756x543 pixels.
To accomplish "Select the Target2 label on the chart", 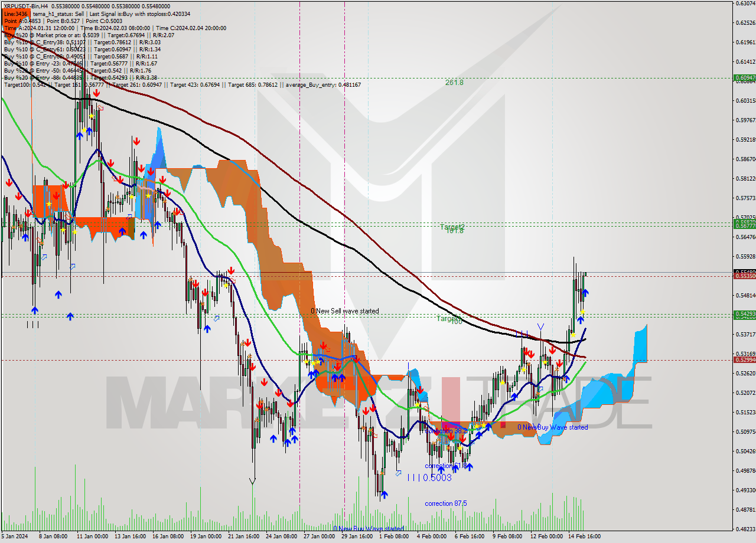I will tap(452, 227).
